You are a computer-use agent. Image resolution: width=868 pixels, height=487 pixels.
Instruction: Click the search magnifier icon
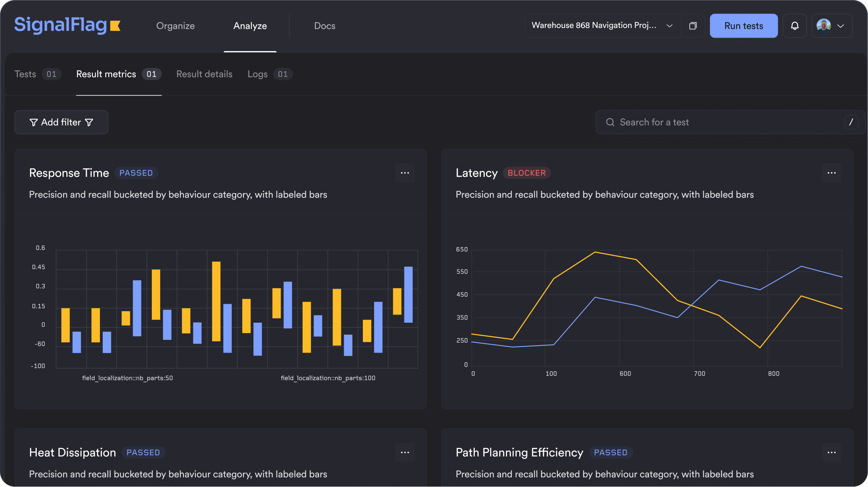pyautogui.click(x=610, y=122)
